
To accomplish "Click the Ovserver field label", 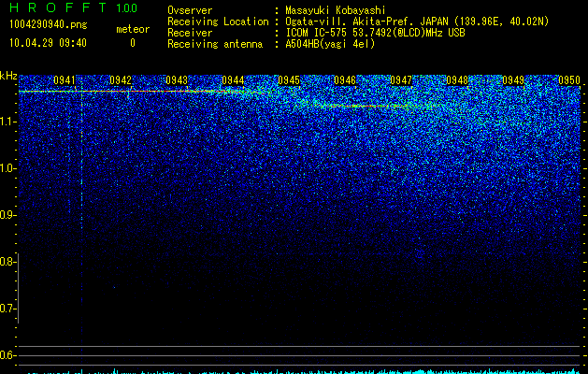I will point(190,10).
